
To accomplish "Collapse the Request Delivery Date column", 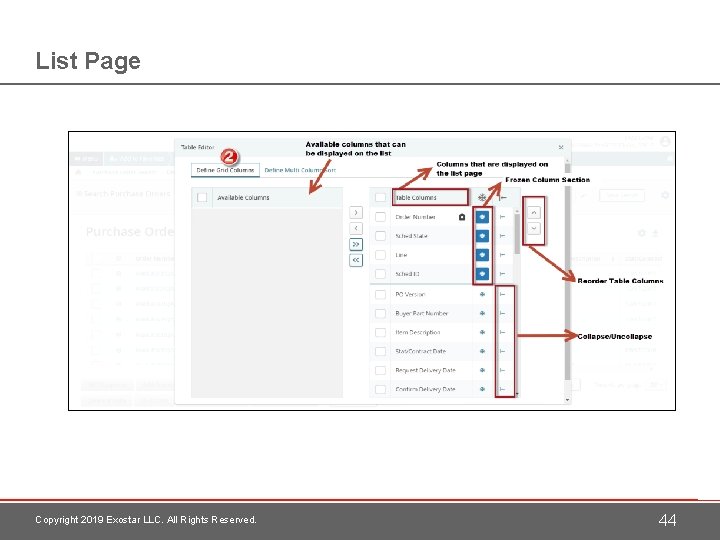I will tap(502, 370).
